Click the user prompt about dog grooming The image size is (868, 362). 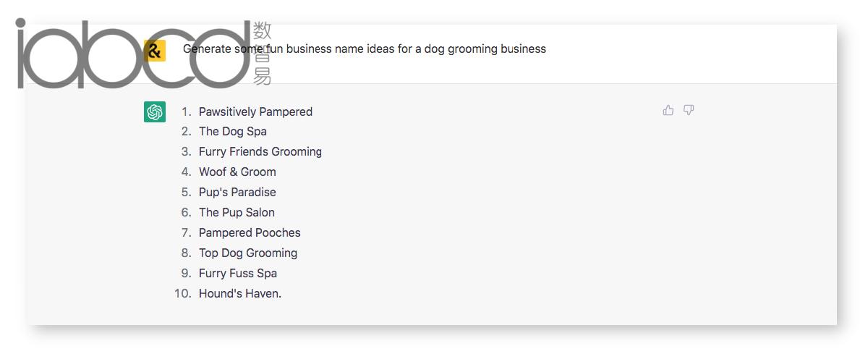coord(365,49)
